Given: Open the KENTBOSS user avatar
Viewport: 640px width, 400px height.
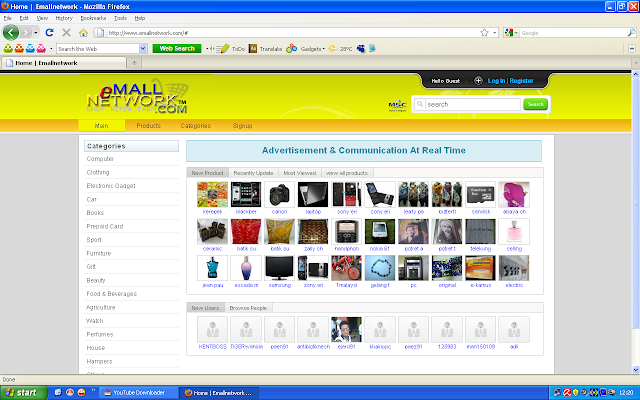Looking at the screenshot, I should [x=212, y=329].
